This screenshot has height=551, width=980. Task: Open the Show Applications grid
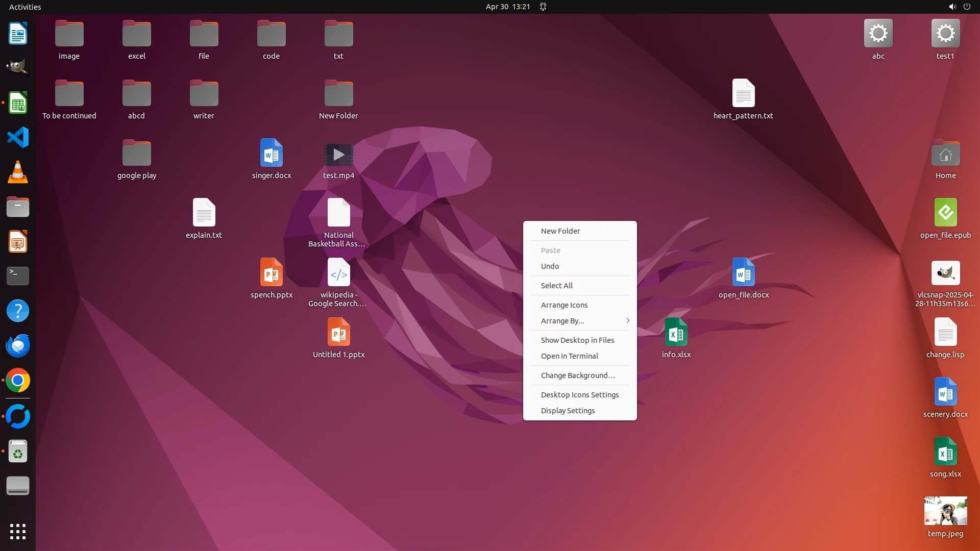(18, 532)
